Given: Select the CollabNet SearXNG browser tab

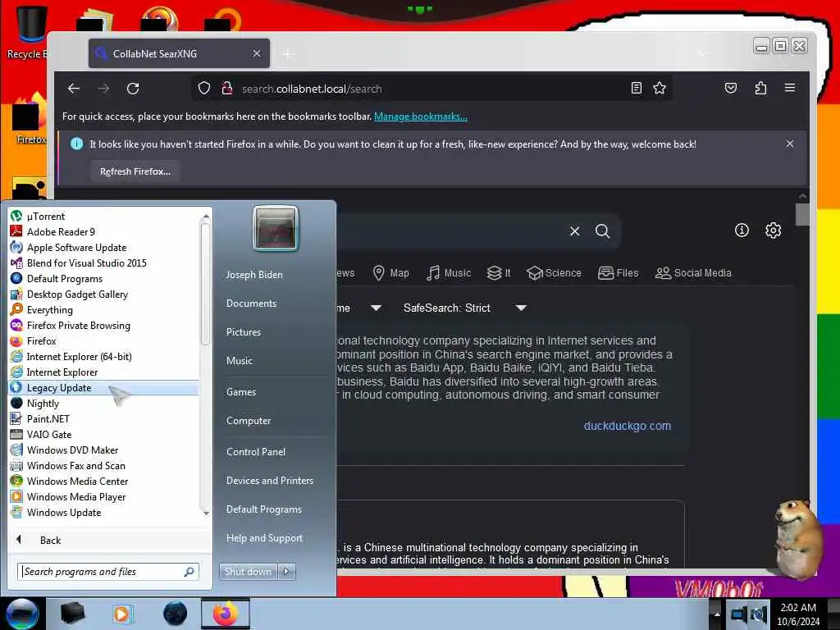Looking at the screenshot, I should (x=178, y=53).
